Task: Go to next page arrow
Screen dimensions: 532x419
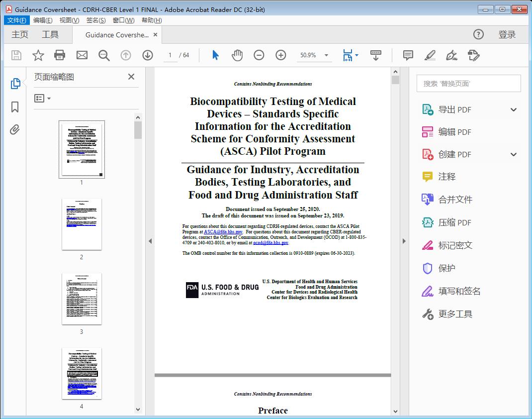Action: (x=148, y=55)
